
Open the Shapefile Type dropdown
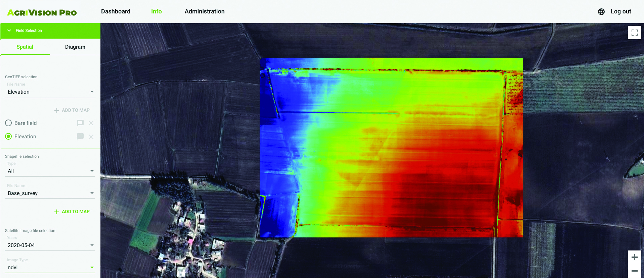pos(50,171)
